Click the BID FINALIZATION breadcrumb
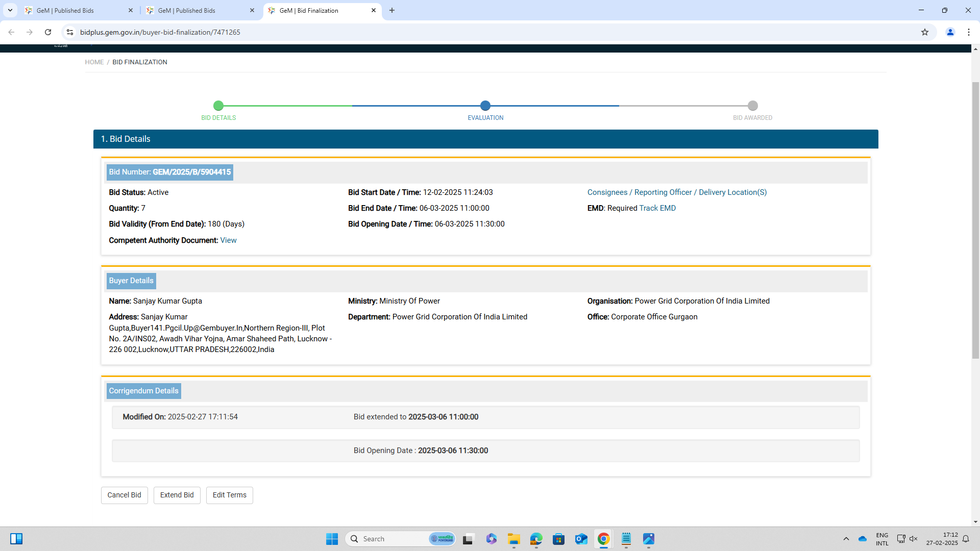 [x=140, y=62]
